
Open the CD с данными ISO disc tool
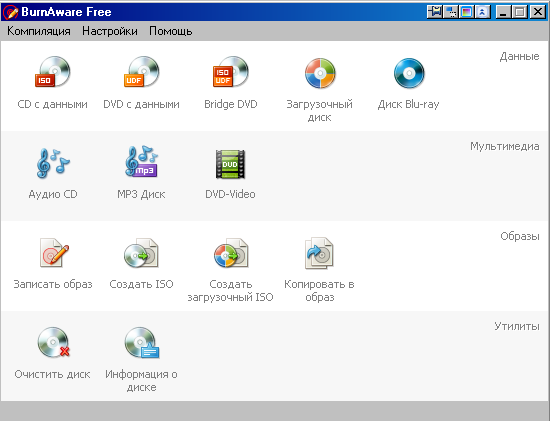[x=53, y=83]
